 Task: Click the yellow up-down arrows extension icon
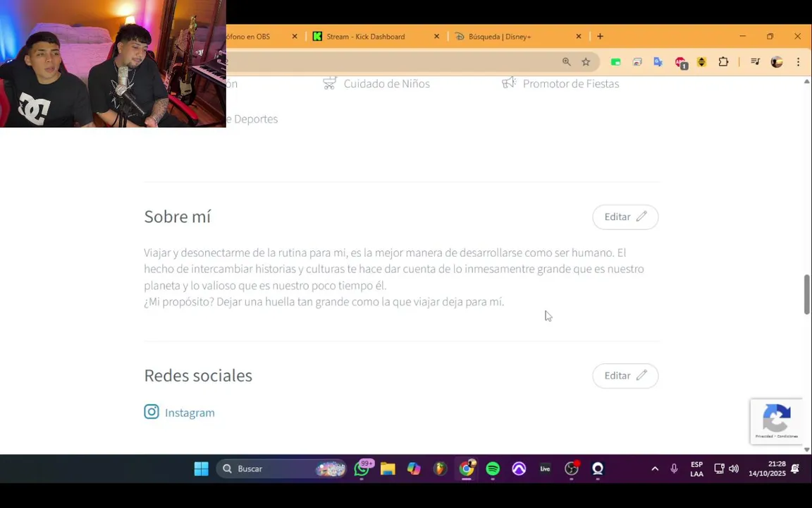coord(702,61)
